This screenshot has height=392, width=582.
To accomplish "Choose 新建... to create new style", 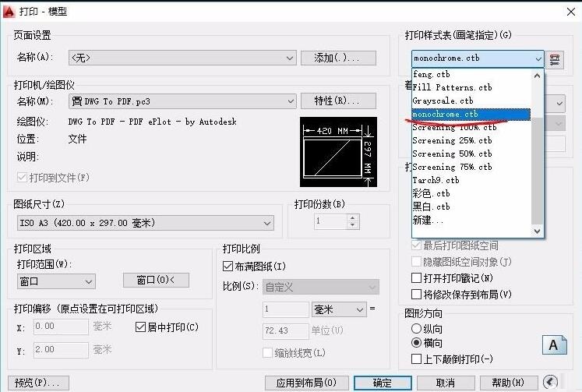I will point(471,220).
